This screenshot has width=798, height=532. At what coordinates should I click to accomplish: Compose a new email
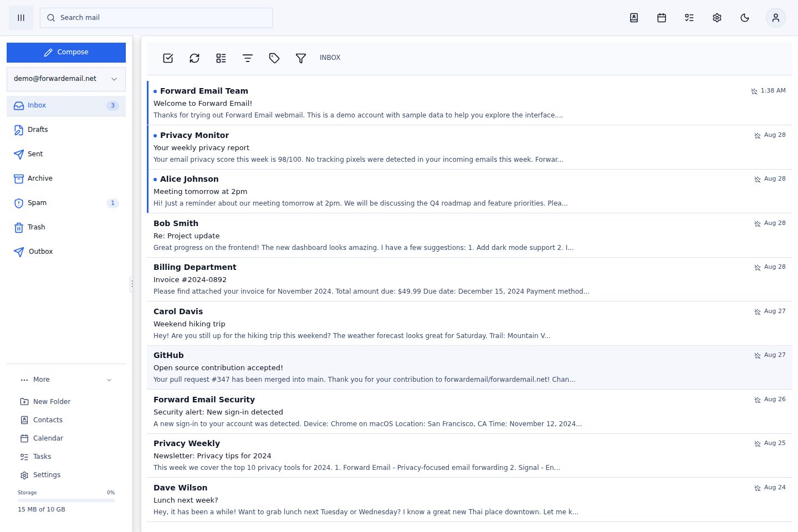tap(66, 53)
